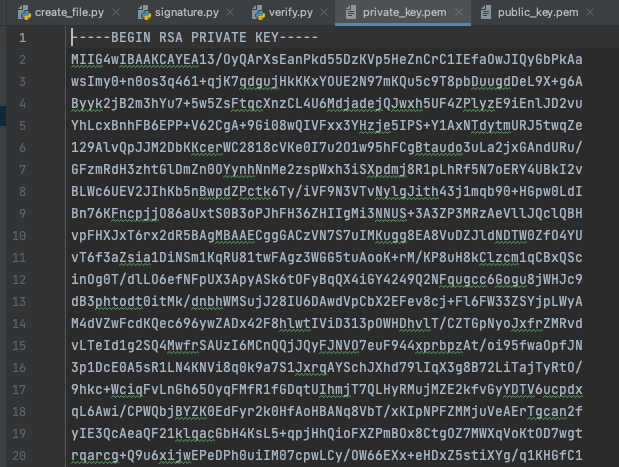Click gutter line number 5
The image size is (619, 467).
(23, 126)
